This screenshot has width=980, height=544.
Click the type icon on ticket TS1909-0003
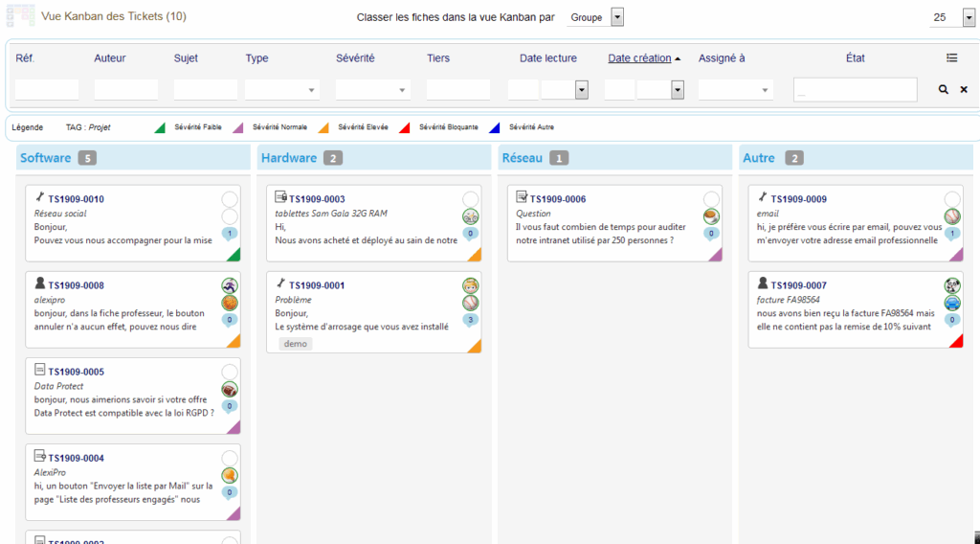point(280,197)
